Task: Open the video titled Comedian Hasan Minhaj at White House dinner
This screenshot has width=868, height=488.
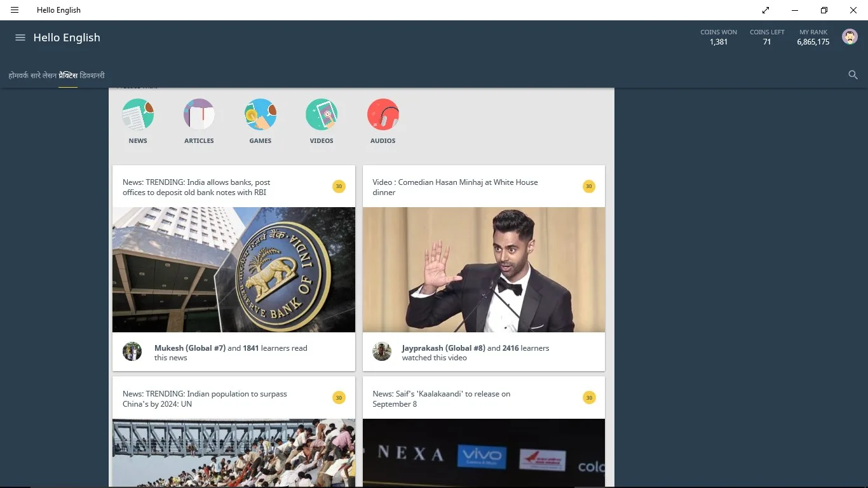Action: 455,187
